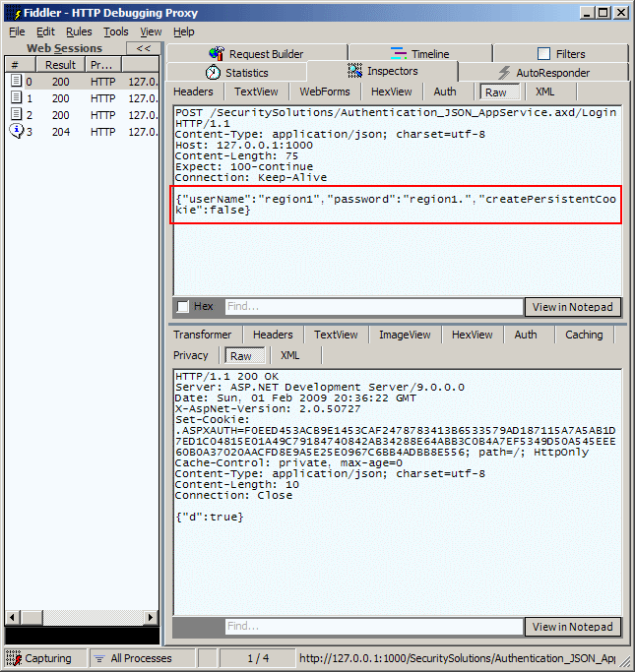Select response TextView tab
Screen dimensions: 635x672
(x=336, y=335)
